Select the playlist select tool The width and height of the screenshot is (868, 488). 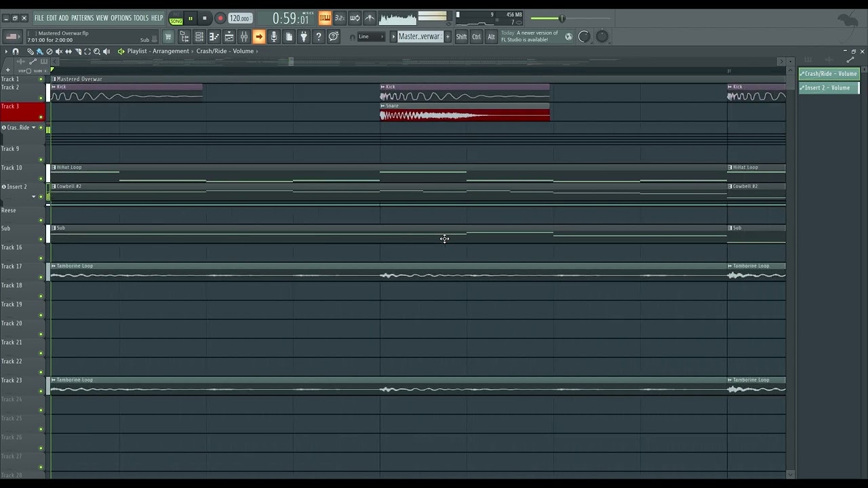(x=87, y=52)
